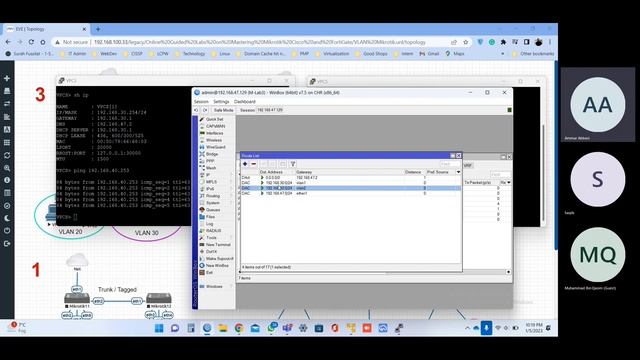Remove selected route with minus button
Image resolution: width=640 pixels, height=360 pixels.
(253, 164)
